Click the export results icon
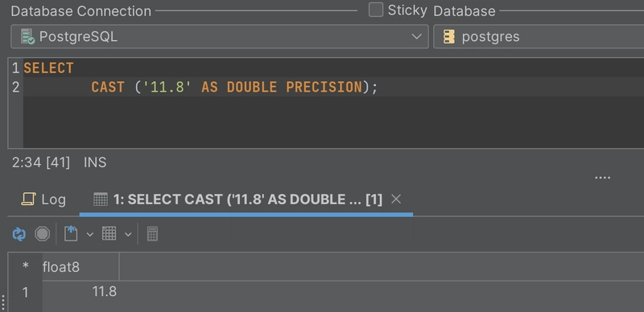 [71, 233]
